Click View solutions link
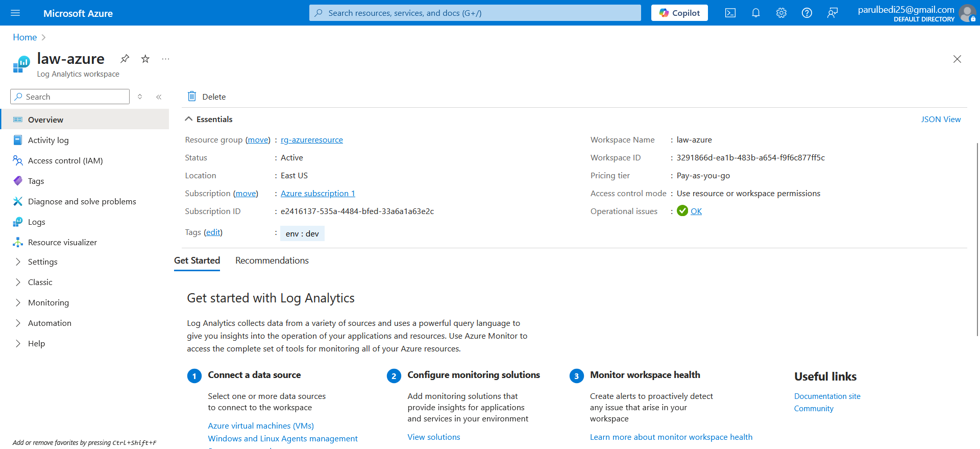980x449 pixels. point(434,437)
